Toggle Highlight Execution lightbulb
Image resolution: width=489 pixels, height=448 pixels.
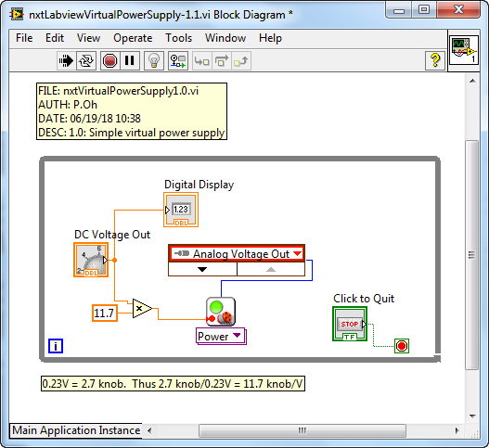[154, 60]
